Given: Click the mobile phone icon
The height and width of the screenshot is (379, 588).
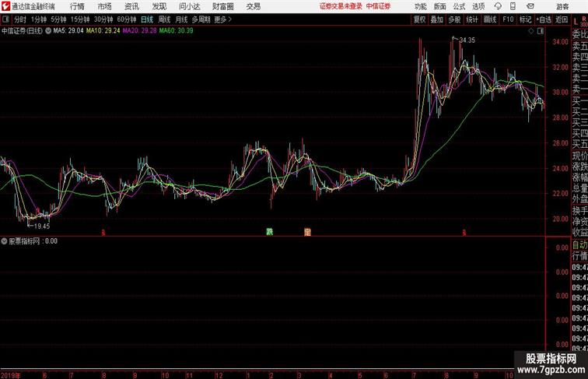Looking at the screenshot, I should coord(513,6).
